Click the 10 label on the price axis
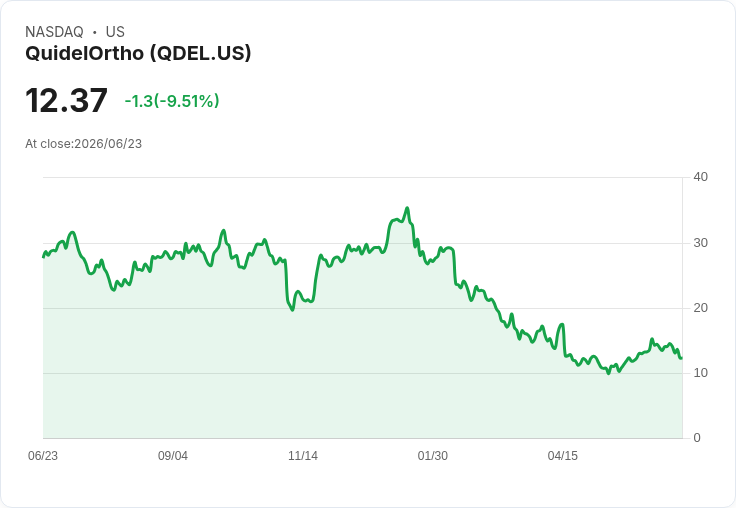 [700, 373]
